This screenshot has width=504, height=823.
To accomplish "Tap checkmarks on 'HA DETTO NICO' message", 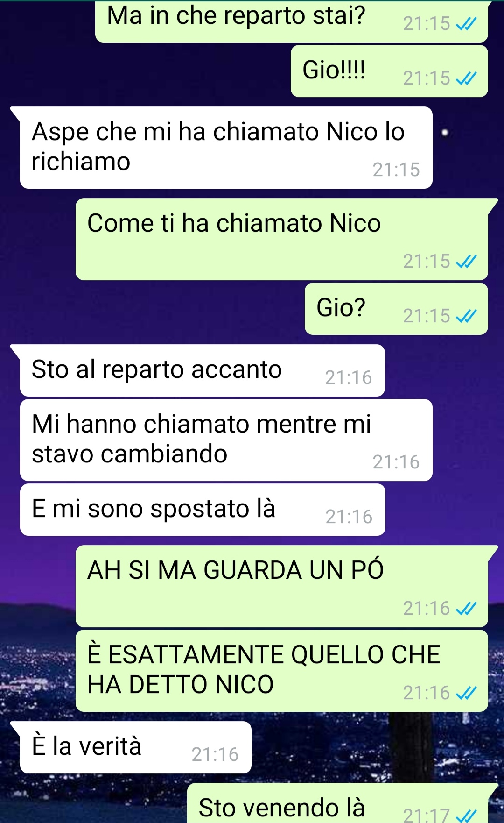I will [466, 693].
